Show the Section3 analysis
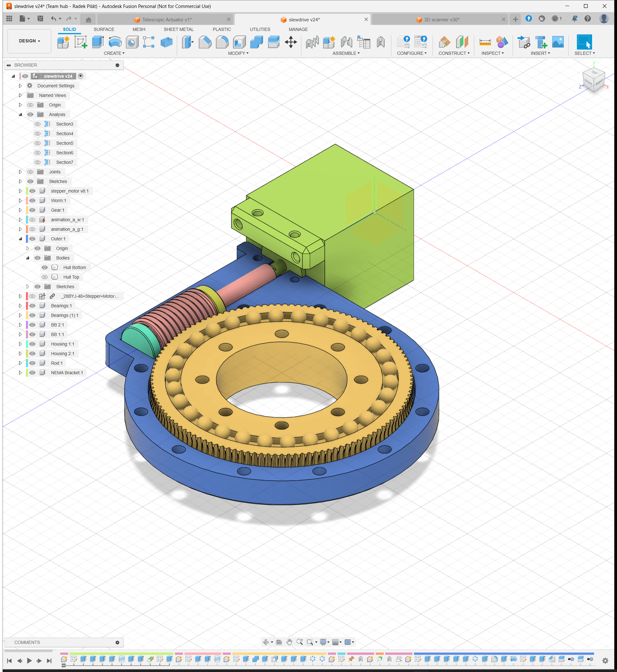The height and width of the screenshot is (672, 617). point(37,124)
